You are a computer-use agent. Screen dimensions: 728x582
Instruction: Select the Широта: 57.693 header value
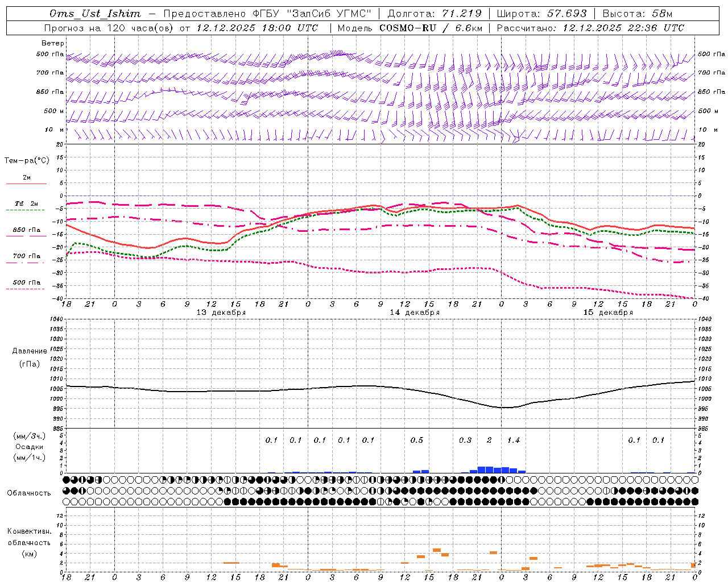click(x=541, y=14)
